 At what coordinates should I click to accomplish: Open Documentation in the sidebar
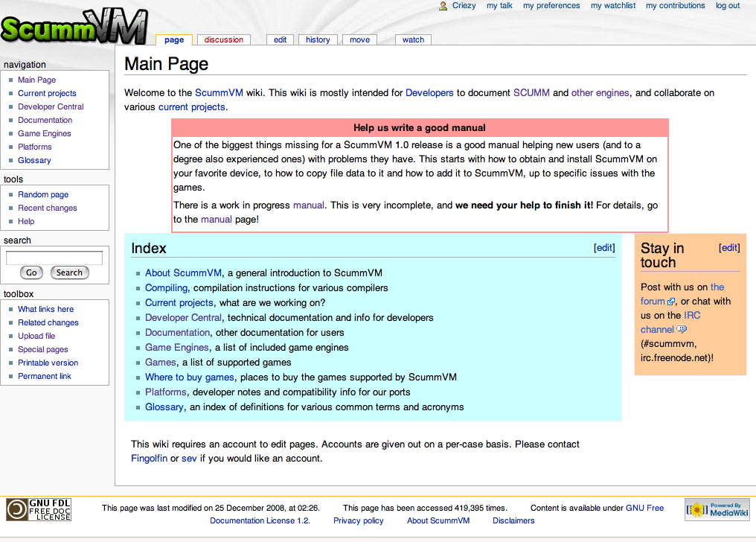pyautogui.click(x=45, y=120)
